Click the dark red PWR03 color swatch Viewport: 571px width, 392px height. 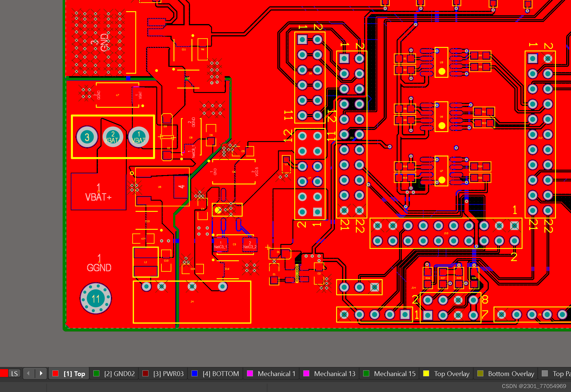coord(145,373)
